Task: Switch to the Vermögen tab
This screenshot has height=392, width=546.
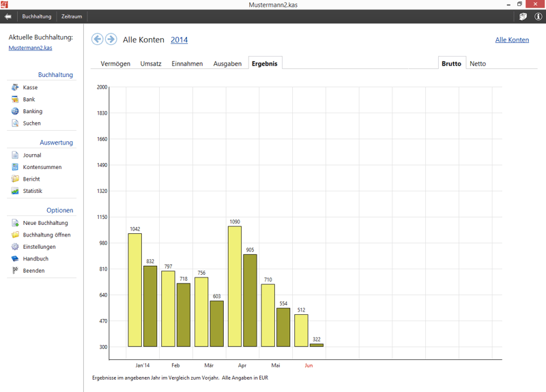Action: [x=115, y=63]
